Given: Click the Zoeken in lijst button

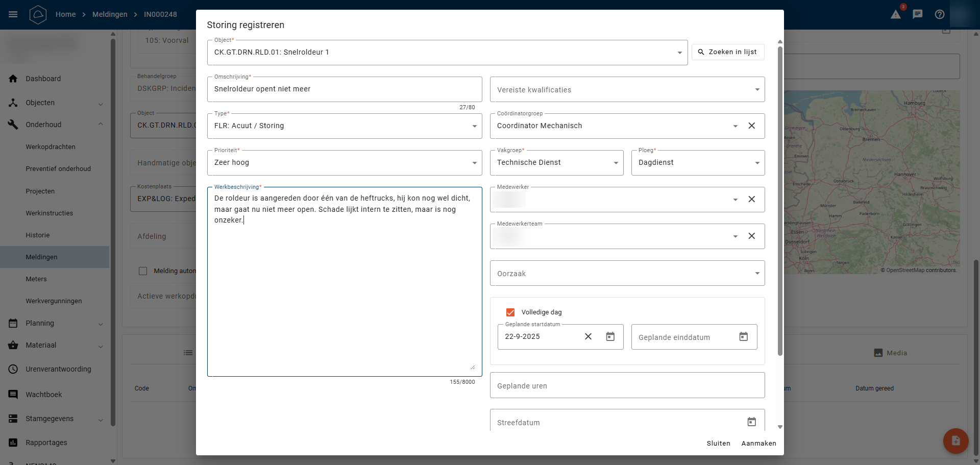Looking at the screenshot, I should [x=728, y=52].
